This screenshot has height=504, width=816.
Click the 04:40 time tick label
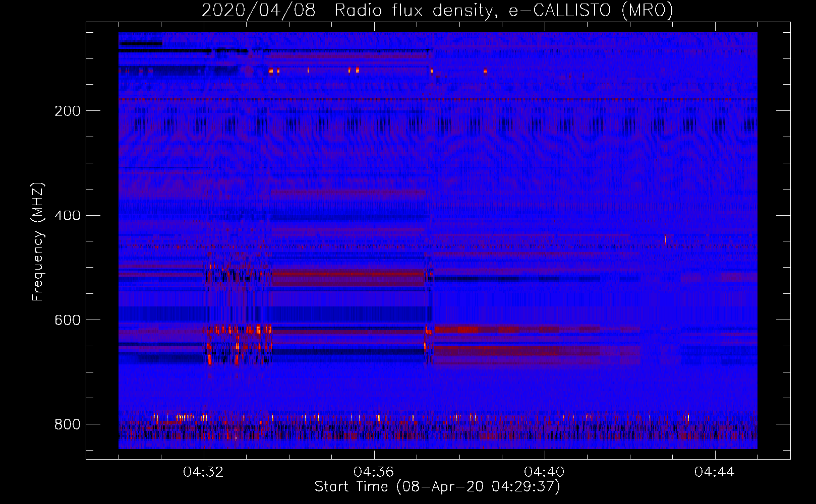click(x=545, y=472)
